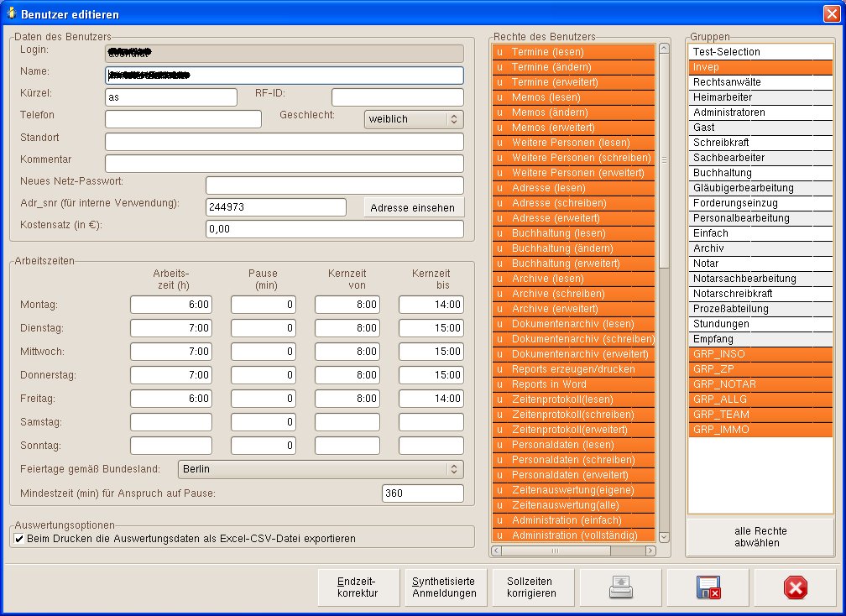
Task: Click into the Kürzel field containing 'as'
Action: click(171, 97)
